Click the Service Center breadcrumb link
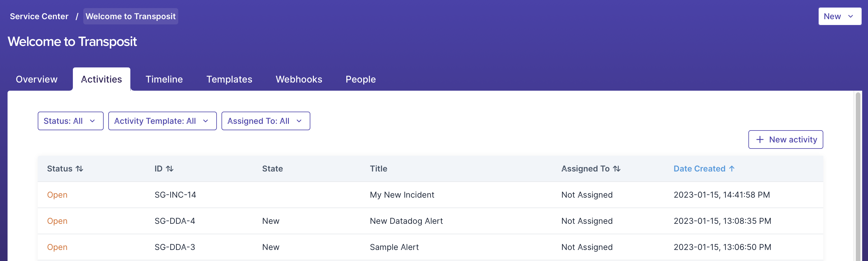The width and height of the screenshot is (868, 261). pos(39,16)
